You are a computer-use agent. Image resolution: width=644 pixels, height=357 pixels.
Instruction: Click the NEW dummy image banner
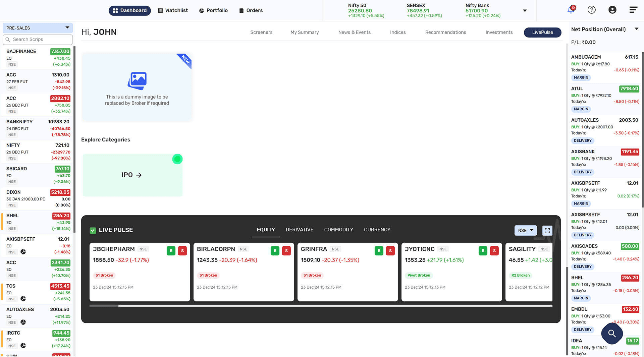pyautogui.click(x=137, y=87)
